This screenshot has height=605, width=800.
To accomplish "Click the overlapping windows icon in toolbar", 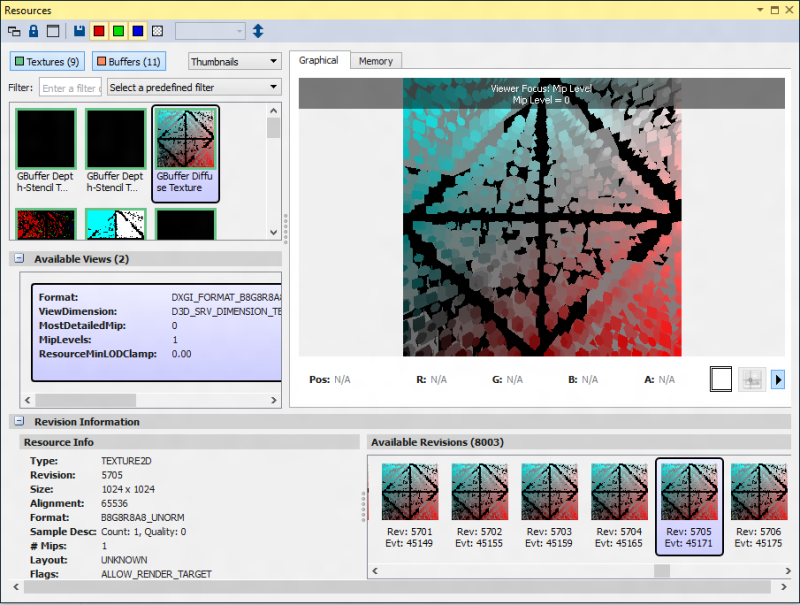I will point(14,32).
